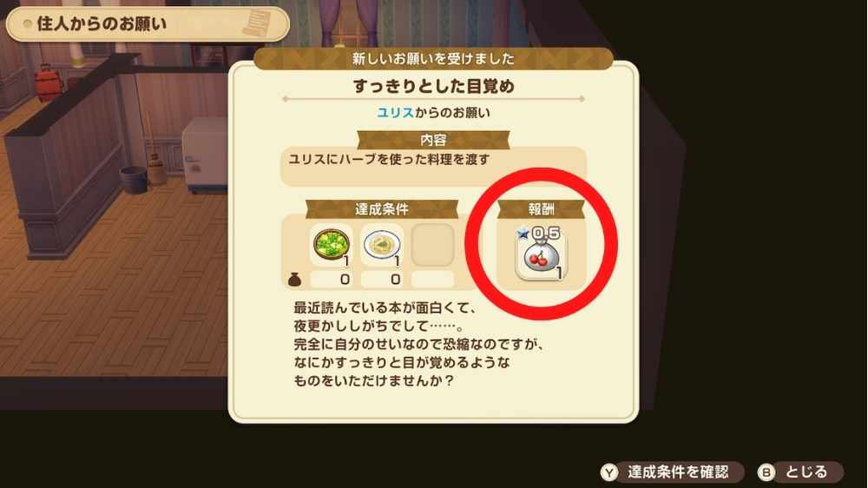Select the cherry reward bag icon
Screen dimensions: 868x488
point(539,255)
